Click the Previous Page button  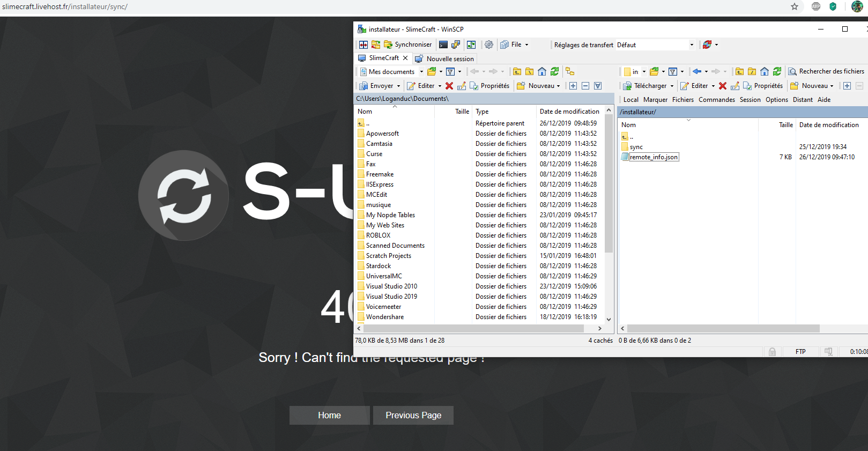tap(413, 416)
